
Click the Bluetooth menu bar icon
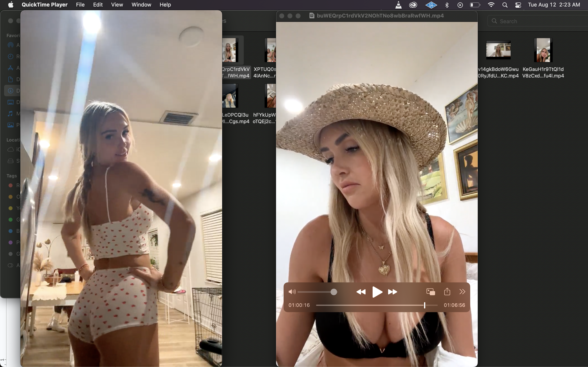pyautogui.click(x=447, y=5)
